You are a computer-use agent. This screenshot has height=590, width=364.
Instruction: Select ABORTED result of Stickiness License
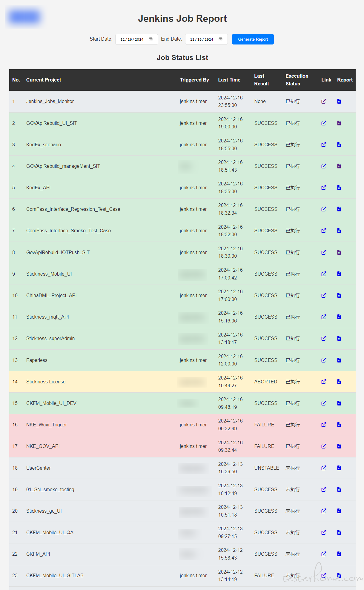coord(266,382)
